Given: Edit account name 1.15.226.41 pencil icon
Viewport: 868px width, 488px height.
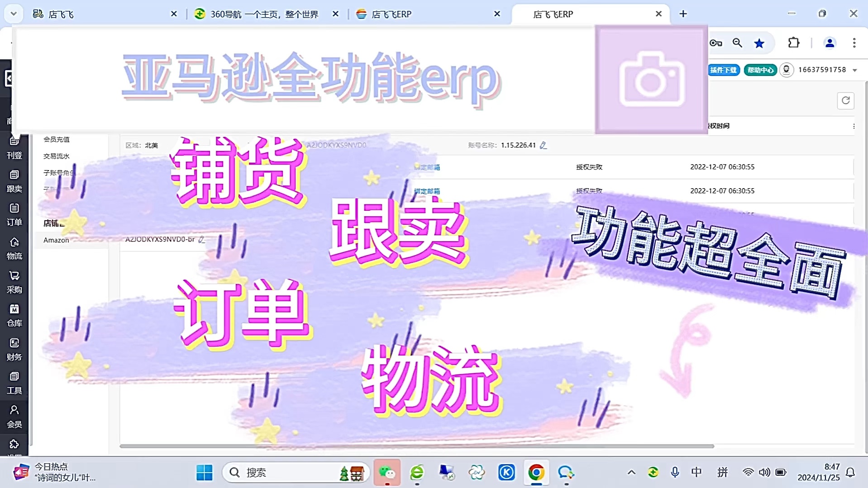Looking at the screenshot, I should pos(543,145).
